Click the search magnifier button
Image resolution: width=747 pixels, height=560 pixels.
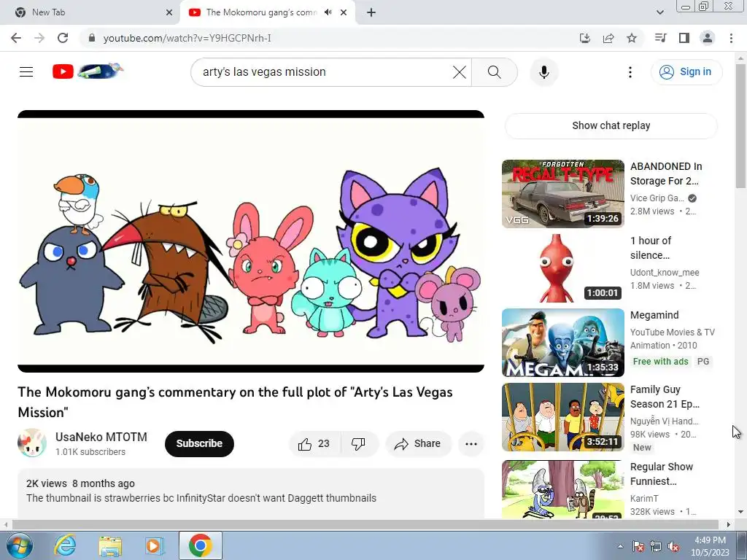click(x=495, y=72)
